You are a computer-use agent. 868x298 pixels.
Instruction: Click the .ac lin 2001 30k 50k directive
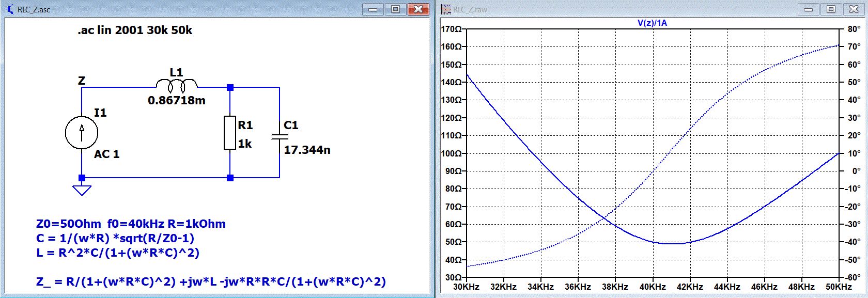tap(135, 30)
